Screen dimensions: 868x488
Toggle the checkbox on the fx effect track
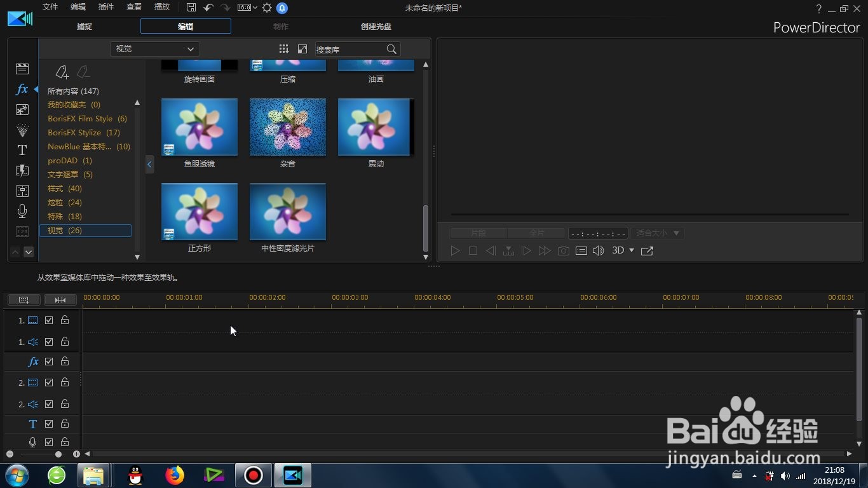pyautogui.click(x=48, y=361)
